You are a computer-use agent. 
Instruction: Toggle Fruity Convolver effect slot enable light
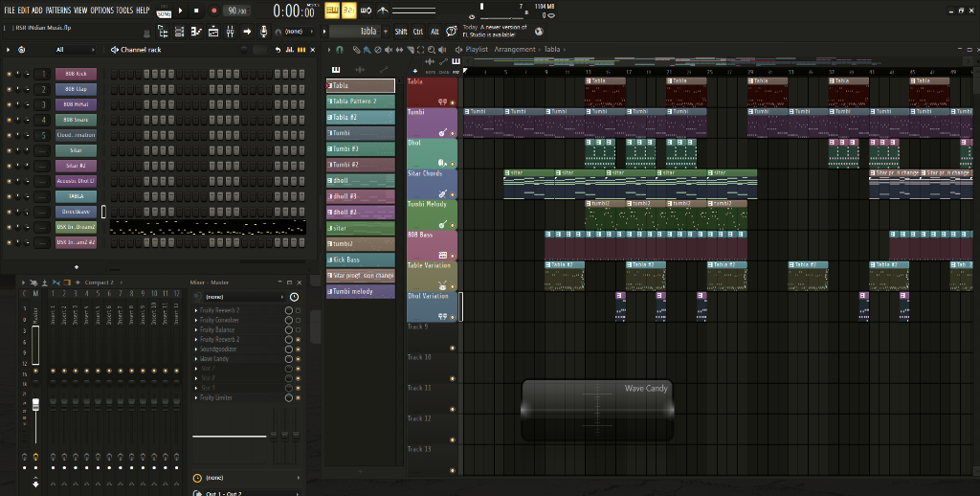(x=299, y=320)
